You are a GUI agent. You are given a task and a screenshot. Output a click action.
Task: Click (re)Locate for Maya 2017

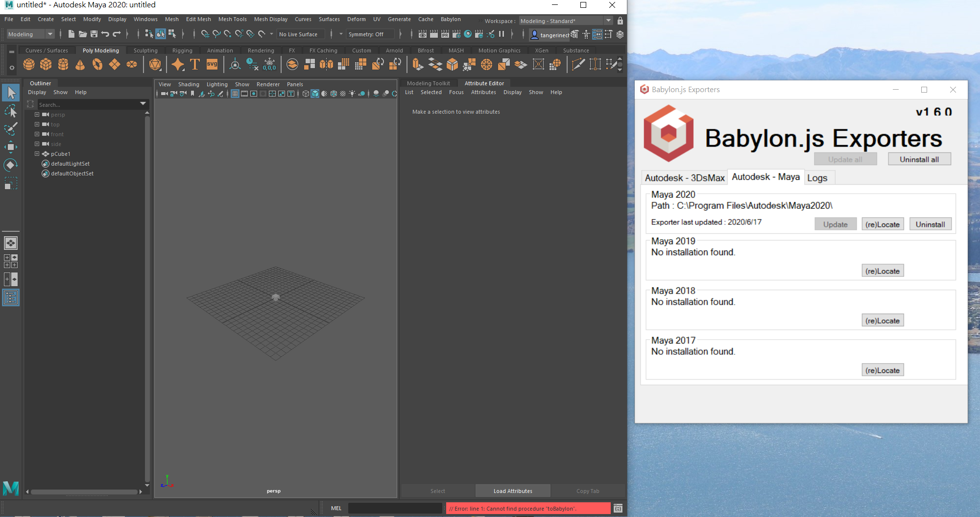pos(883,370)
